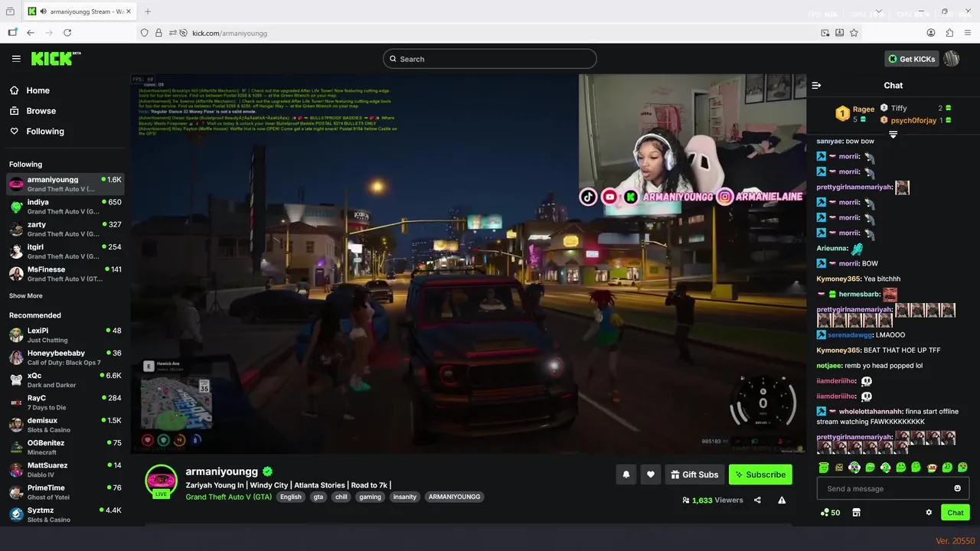Click the gaming tag
This screenshot has width=980, height=551.
pos(371,497)
